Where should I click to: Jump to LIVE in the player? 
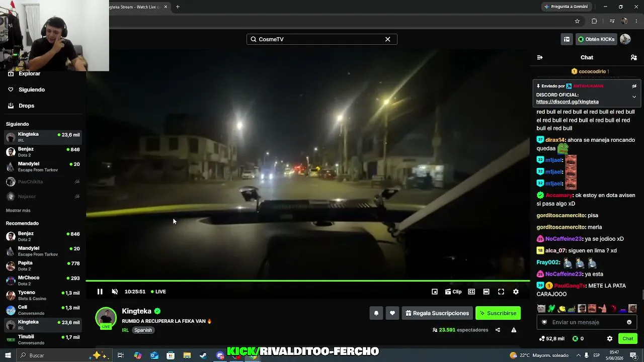158,292
